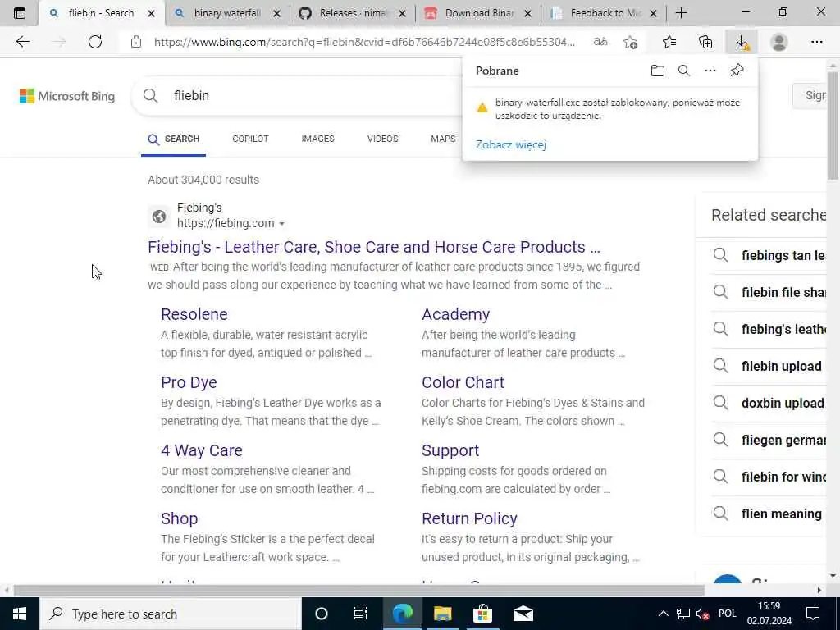
Task: Select related search fiebings tan
Action: point(768,256)
